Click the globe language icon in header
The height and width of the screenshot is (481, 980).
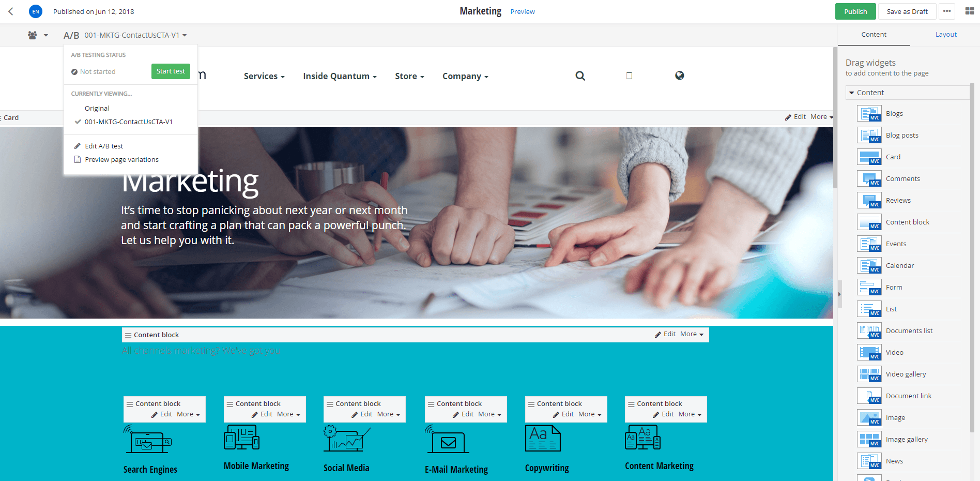[x=679, y=76]
